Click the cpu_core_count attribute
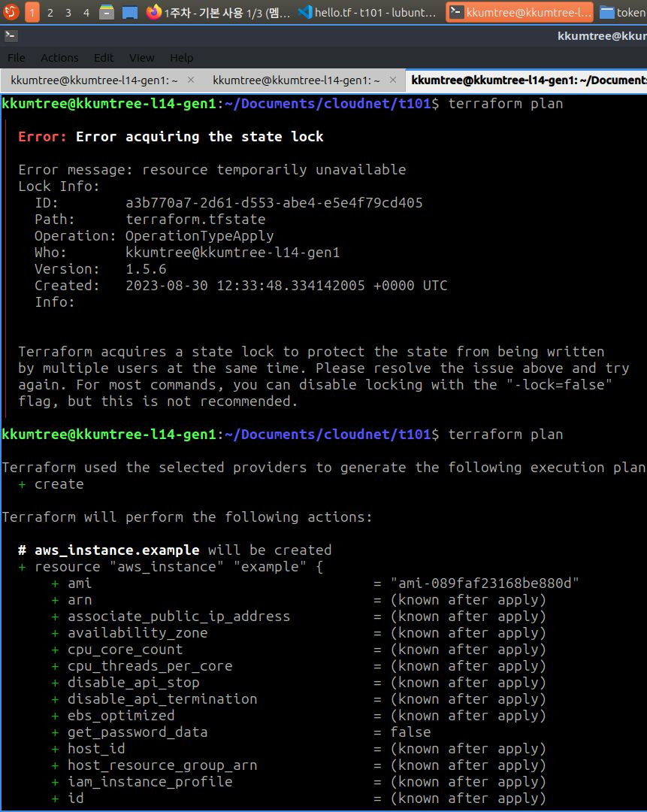The height and width of the screenshot is (812, 647). (125, 650)
